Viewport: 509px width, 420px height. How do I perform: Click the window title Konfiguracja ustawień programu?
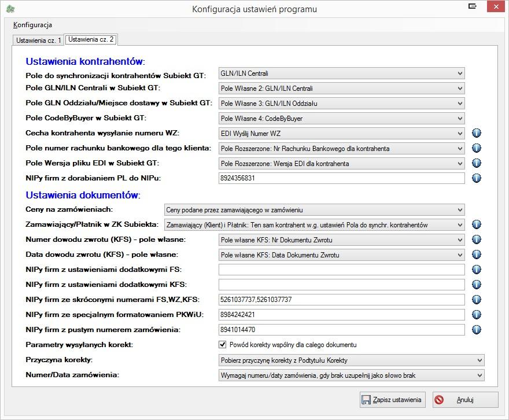(x=254, y=9)
